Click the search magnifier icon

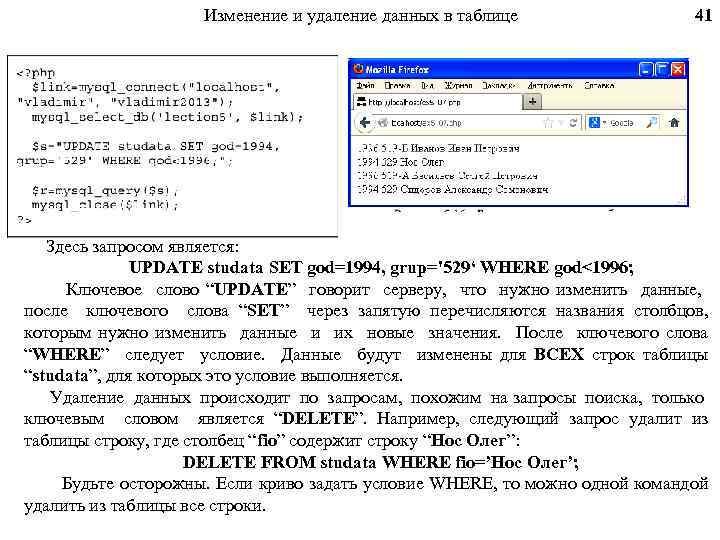click(652, 123)
